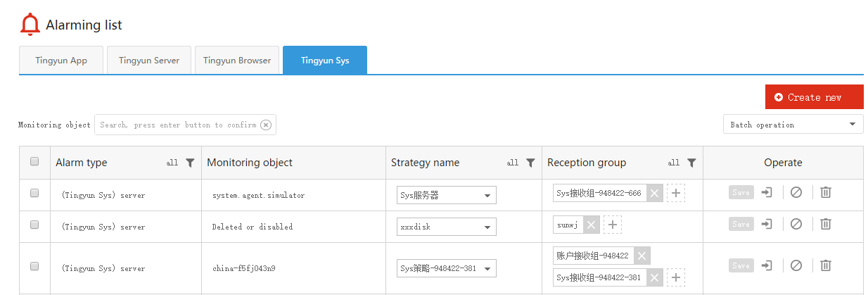Open the Batch operation dropdown

point(793,125)
